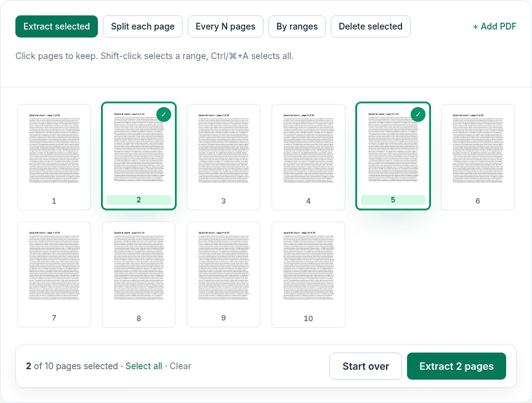
Task: Select the Every N pages mode
Action: pos(225,26)
